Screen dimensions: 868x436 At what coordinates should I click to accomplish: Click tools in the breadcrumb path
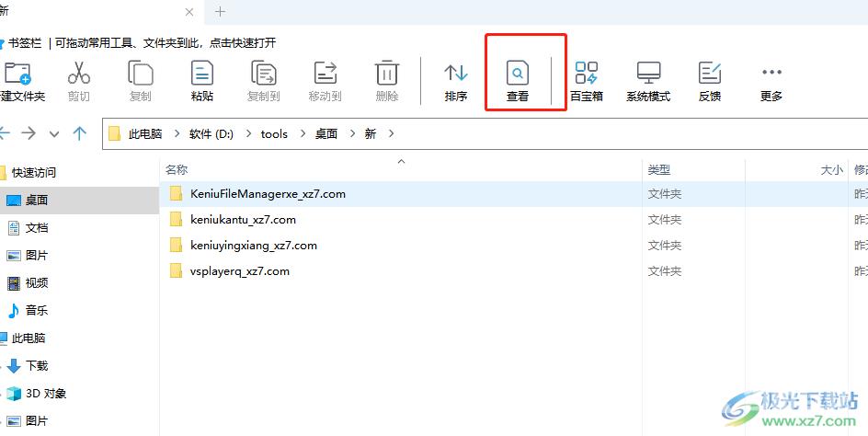274,133
